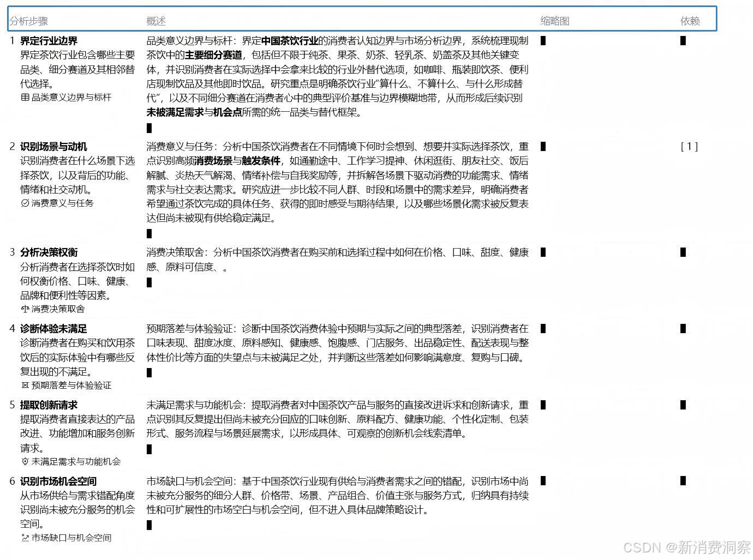Click the bold text 中国茶饮行业 in row 1 overview
Screen dimensions: 753x560
pos(290,41)
